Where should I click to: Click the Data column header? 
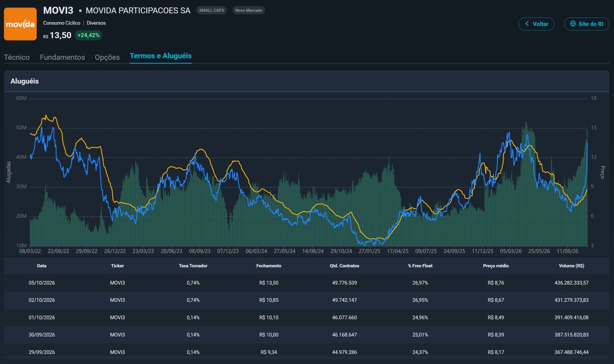41,266
